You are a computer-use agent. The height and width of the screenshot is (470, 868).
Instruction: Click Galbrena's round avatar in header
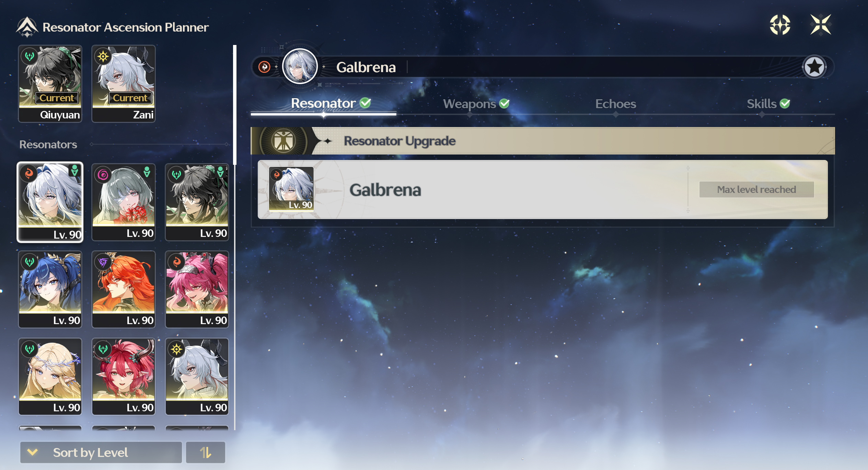[x=300, y=66]
